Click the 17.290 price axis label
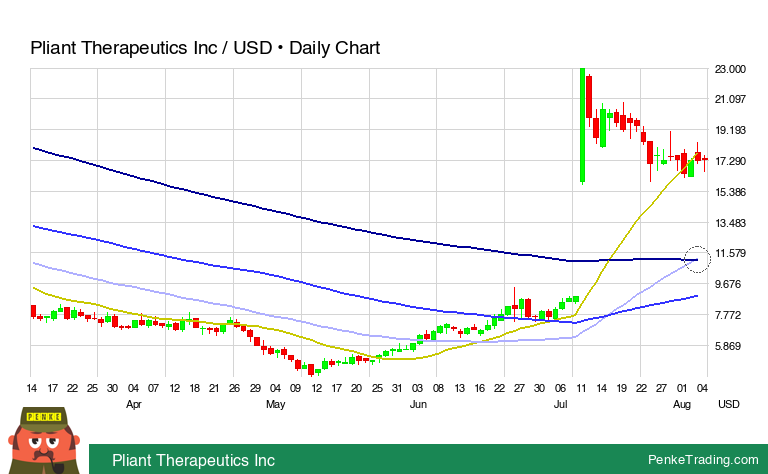Image resolution: width=768 pixels, height=474 pixels. click(730, 161)
